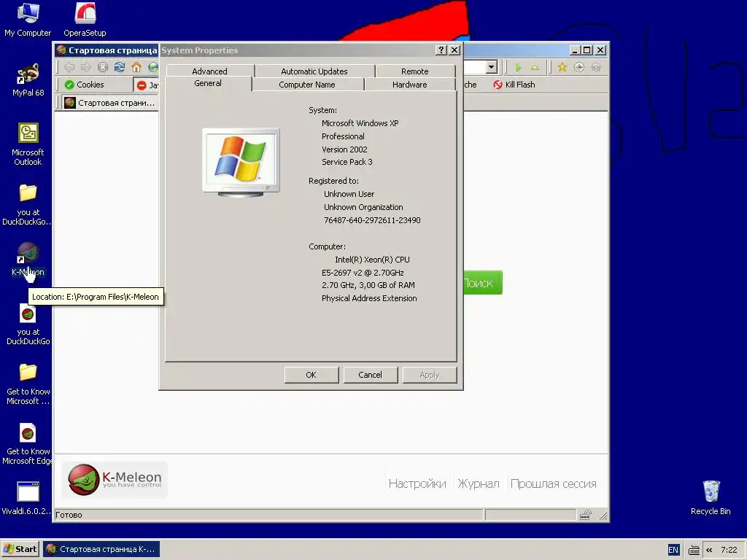Toggle the Kill Flash button
Screen dimensions: 747x560
coord(514,85)
